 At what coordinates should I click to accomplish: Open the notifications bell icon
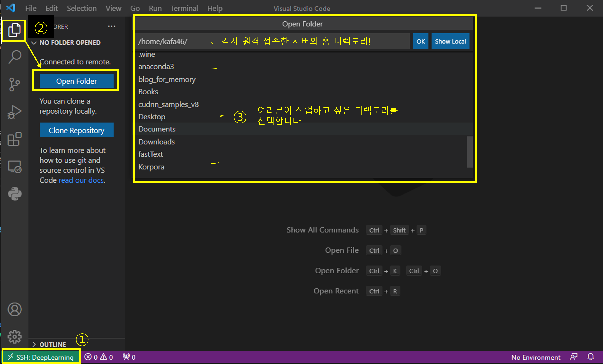(x=591, y=357)
